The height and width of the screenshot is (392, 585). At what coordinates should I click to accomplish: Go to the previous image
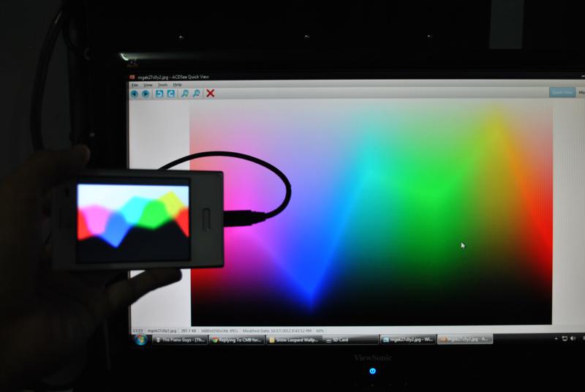tap(135, 94)
